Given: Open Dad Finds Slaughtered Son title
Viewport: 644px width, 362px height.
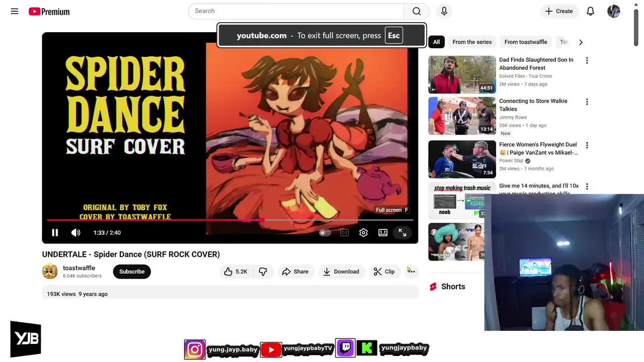Looking at the screenshot, I should coord(536,63).
